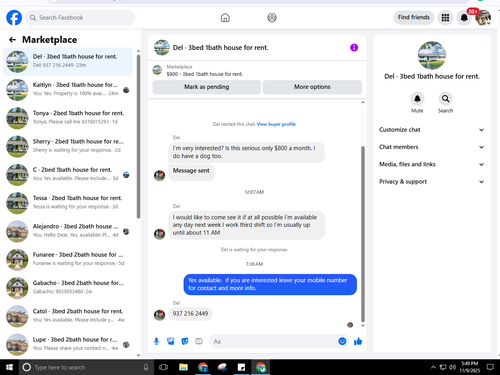This screenshot has width=500, height=375.
Task: Open notifications bell icon
Action: (x=464, y=18)
